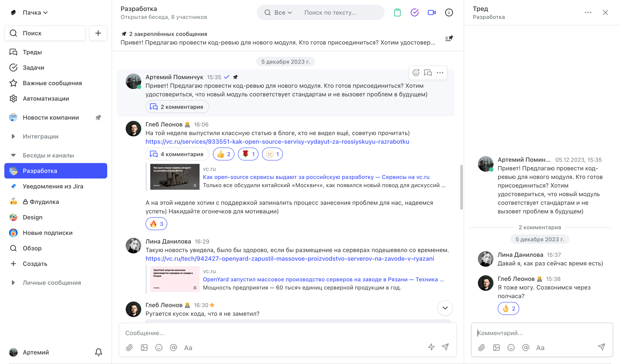Open the Новые подписки channel
This screenshot has height=364, width=620.
point(56,233)
